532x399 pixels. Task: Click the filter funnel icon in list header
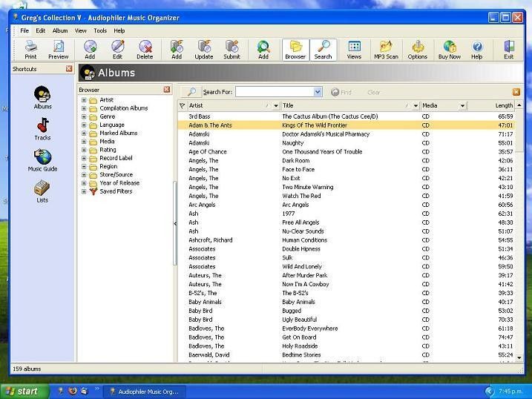[x=183, y=106]
